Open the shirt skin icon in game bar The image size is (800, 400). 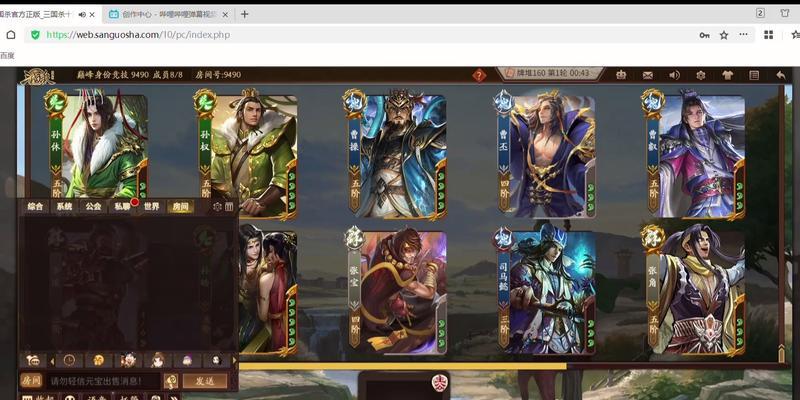click(728, 75)
